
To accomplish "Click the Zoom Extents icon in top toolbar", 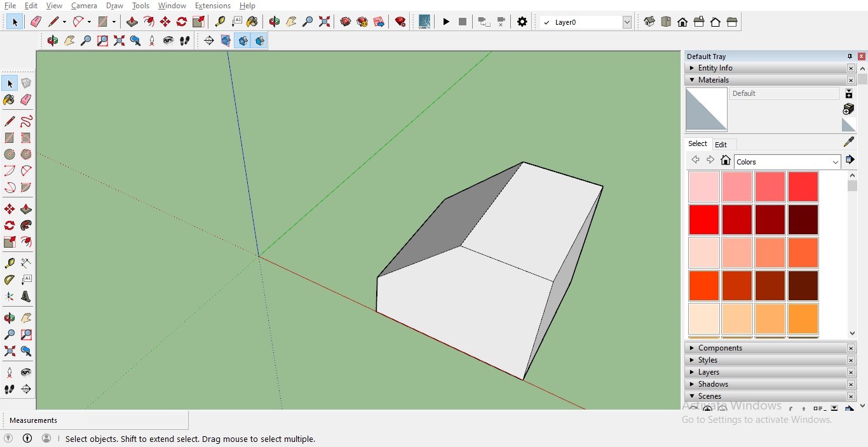I will [x=324, y=22].
